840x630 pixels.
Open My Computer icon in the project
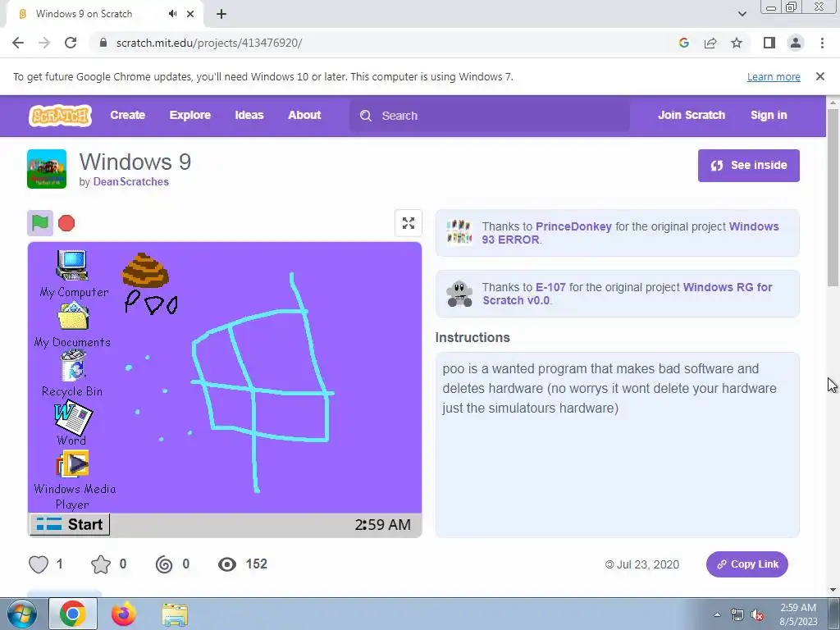(73, 273)
